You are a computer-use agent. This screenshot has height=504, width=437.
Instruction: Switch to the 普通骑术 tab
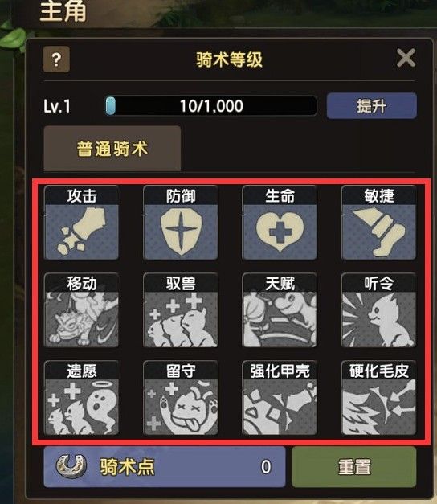point(112,149)
